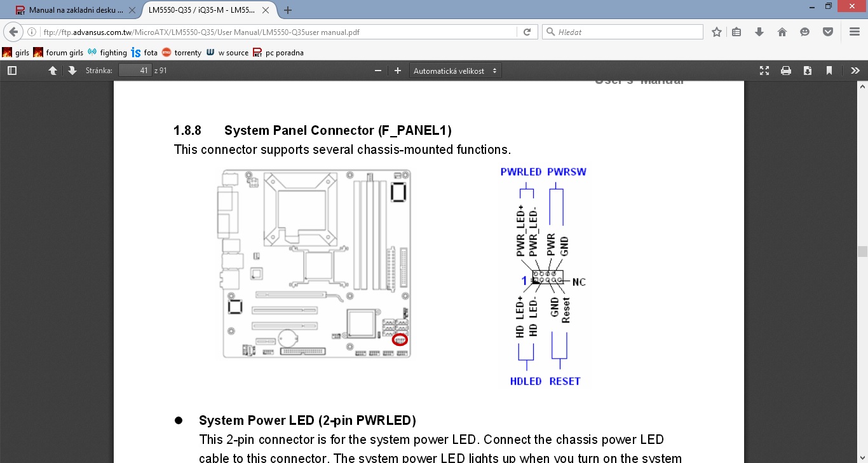Go to next PDF page
This screenshot has width=868, height=463.
(x=72, y=71)
